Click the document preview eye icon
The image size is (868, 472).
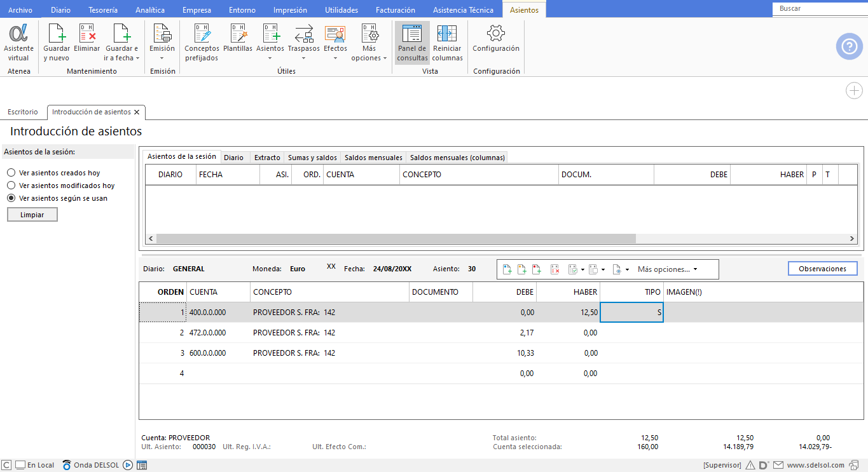(x=617, y=269)
